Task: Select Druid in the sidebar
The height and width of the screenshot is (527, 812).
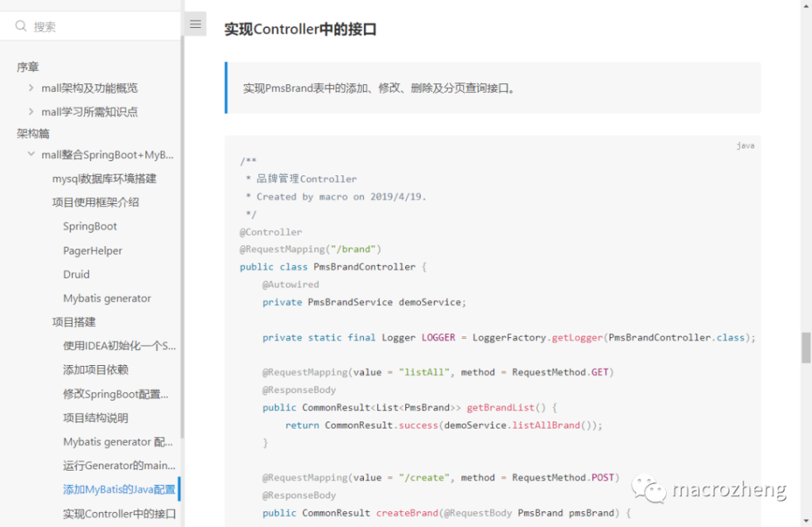Action: [76, 275]
